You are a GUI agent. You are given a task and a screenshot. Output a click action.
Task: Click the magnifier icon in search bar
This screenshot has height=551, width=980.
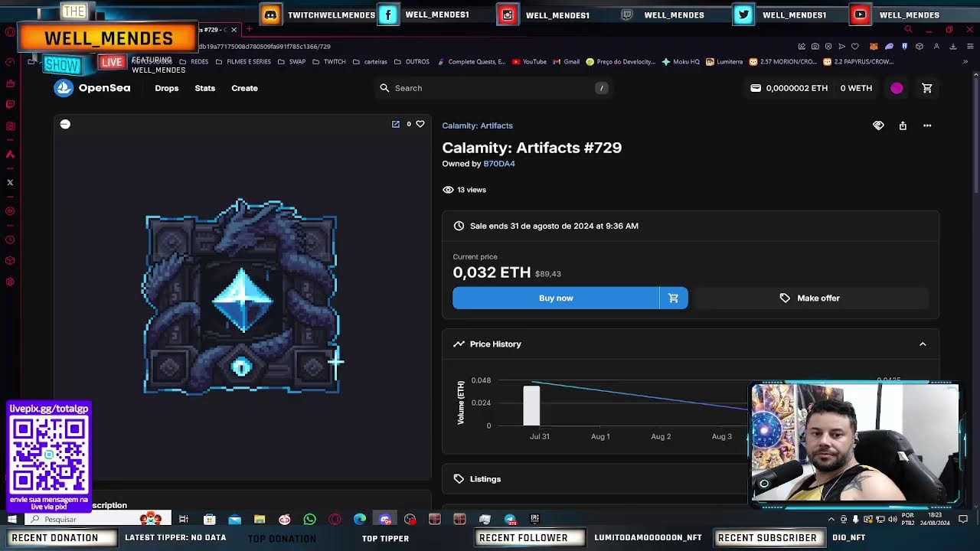384,88
